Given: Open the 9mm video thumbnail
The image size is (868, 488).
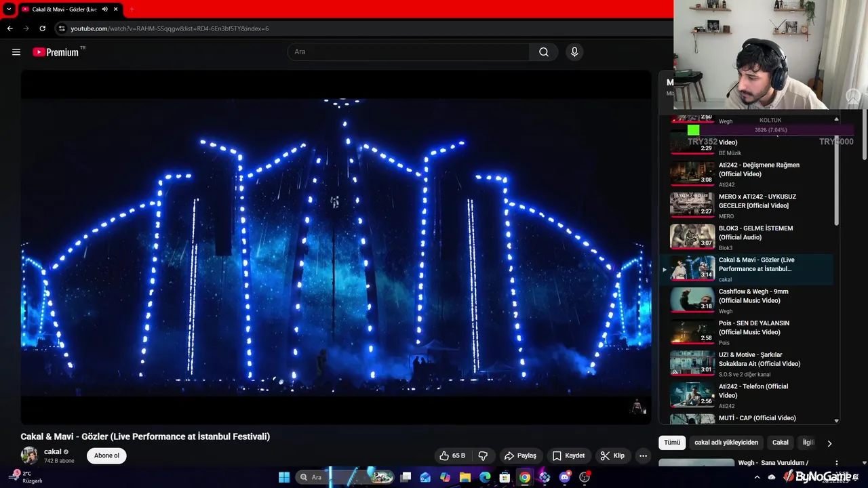Looking at the screenshot, I should [692, 300].
